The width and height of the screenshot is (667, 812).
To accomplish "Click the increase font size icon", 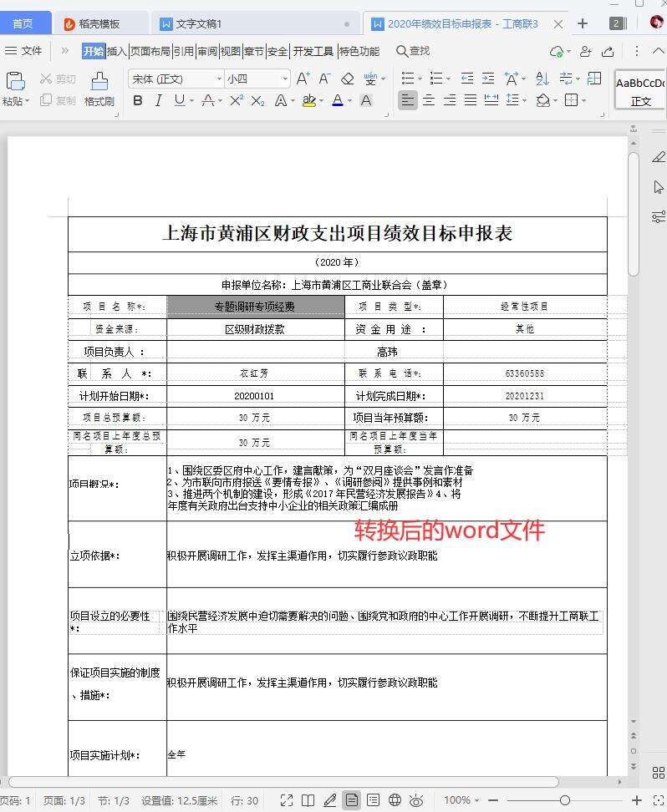I will point(303,79).
